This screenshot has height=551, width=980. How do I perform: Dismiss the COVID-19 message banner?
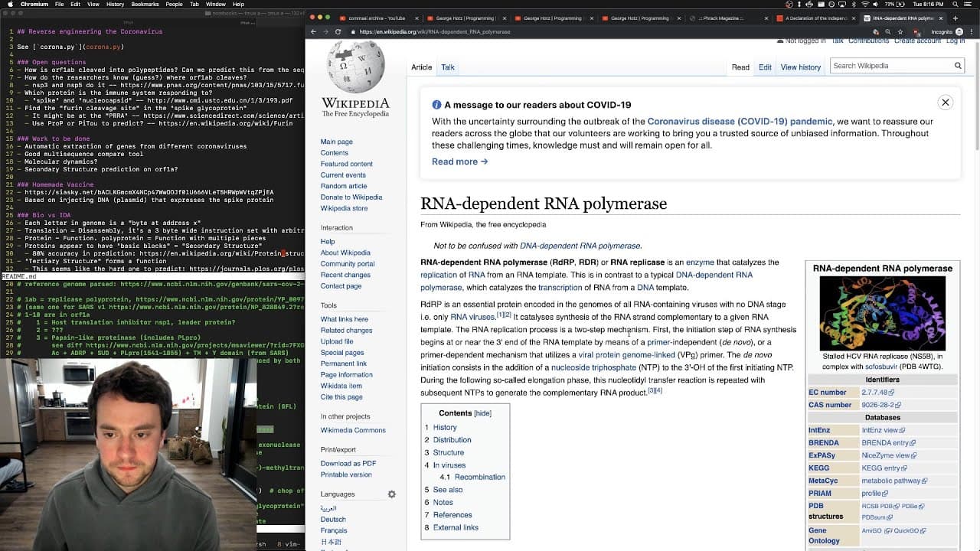[946, 103]
